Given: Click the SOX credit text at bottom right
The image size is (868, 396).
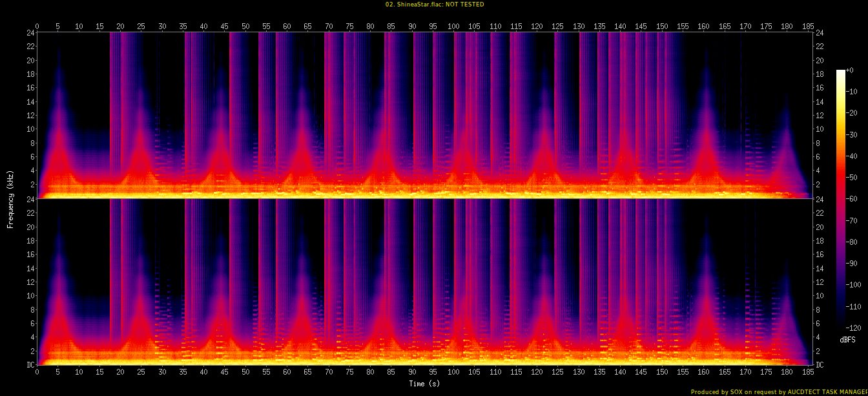Looking at the screenshot, I should coord(779,391).
